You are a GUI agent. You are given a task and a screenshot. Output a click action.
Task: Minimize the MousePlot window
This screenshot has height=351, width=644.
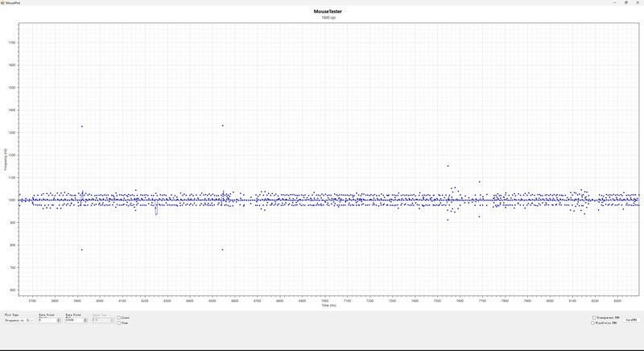[x=616, y=2]
